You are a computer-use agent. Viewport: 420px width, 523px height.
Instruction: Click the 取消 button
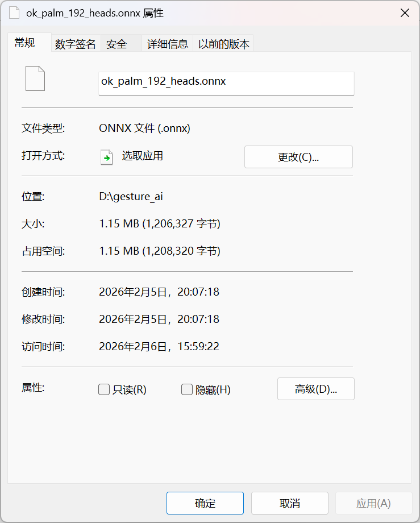tap(290, 503)
